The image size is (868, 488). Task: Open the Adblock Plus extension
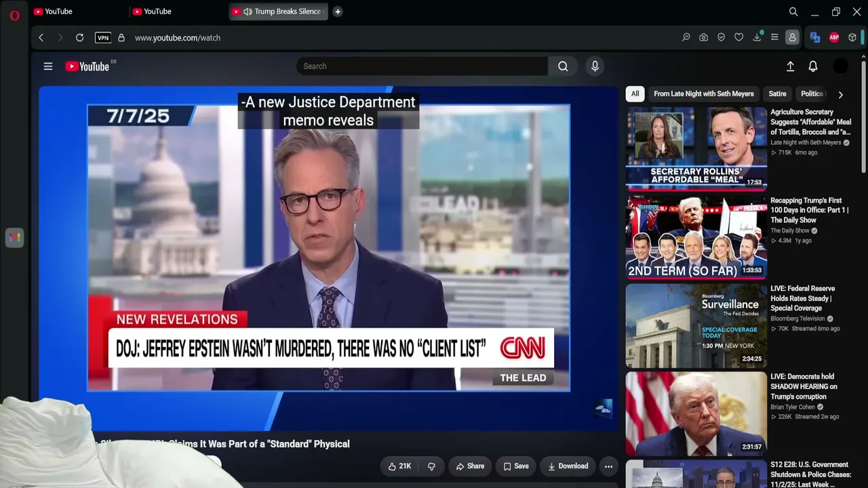(x=834, y=38)
